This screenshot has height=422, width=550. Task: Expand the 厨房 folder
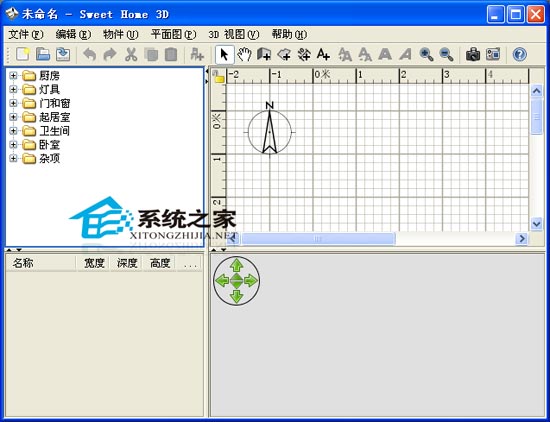(x=13, y=75)
